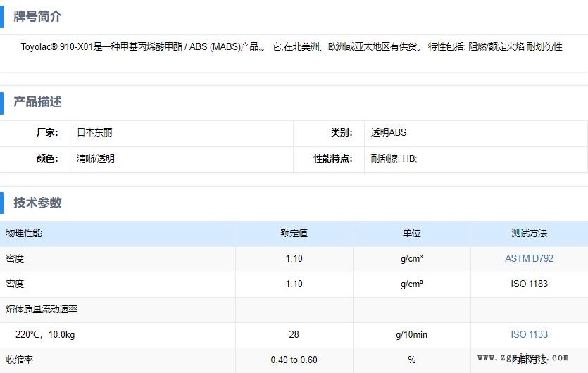Select the 熔体质量流动速率 row label
588x373 pixels.
42,310
